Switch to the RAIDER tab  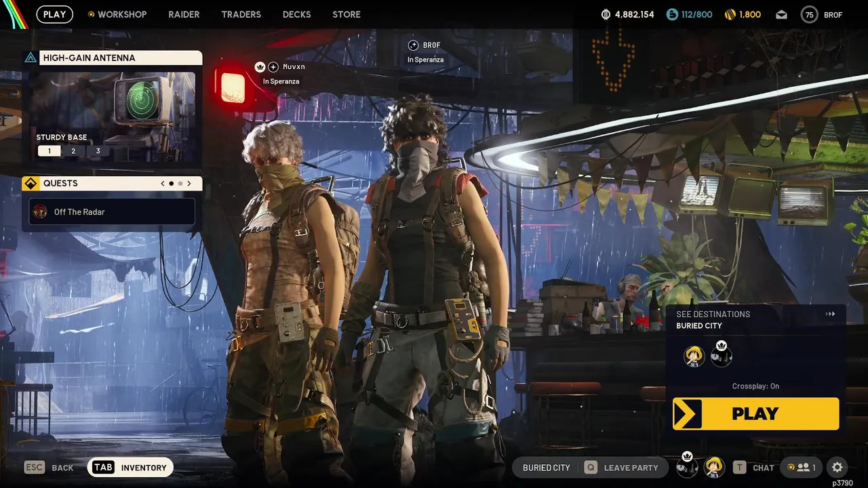click(184, 14)
